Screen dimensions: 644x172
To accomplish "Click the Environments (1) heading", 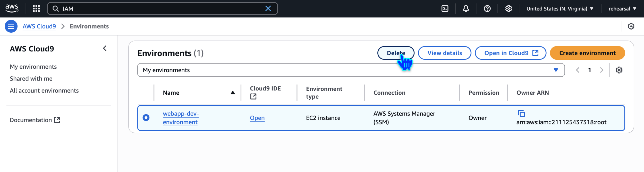I will [x=170, y=53].
